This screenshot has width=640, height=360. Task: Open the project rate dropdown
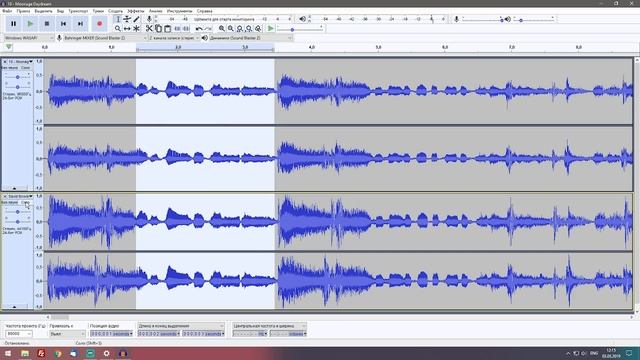coord(19,333)
